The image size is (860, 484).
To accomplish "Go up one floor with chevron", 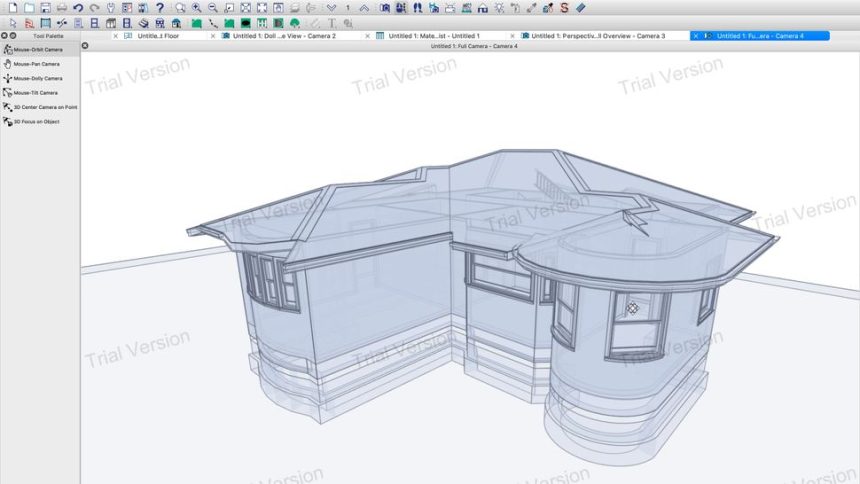I will (364, 8).
